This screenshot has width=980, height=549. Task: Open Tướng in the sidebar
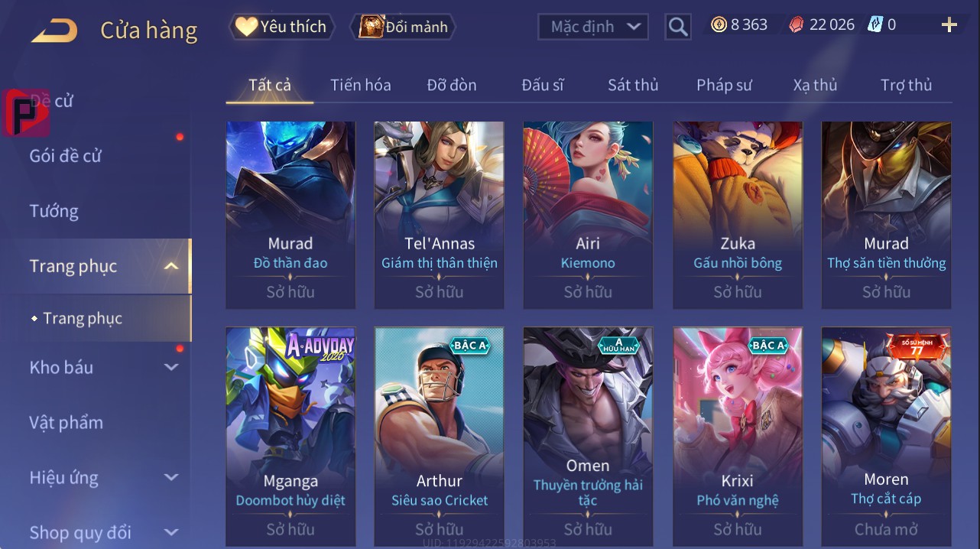pyautogui.click(x=54, y=211)
